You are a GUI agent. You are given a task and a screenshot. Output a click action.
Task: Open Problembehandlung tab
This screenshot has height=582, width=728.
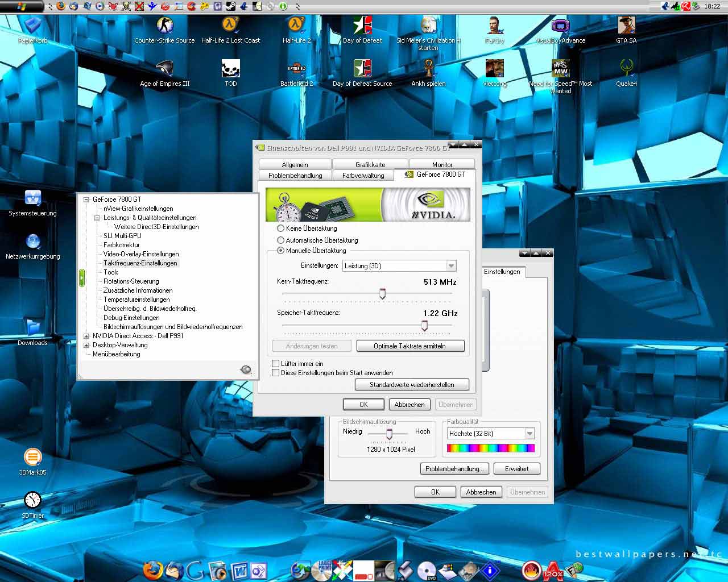[x=295, y=176]
